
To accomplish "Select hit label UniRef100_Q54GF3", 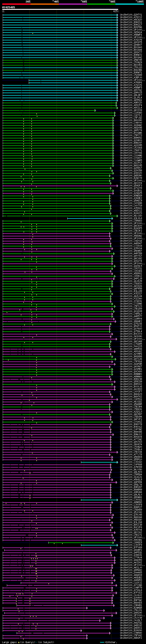I will click(x=131, y=186).
